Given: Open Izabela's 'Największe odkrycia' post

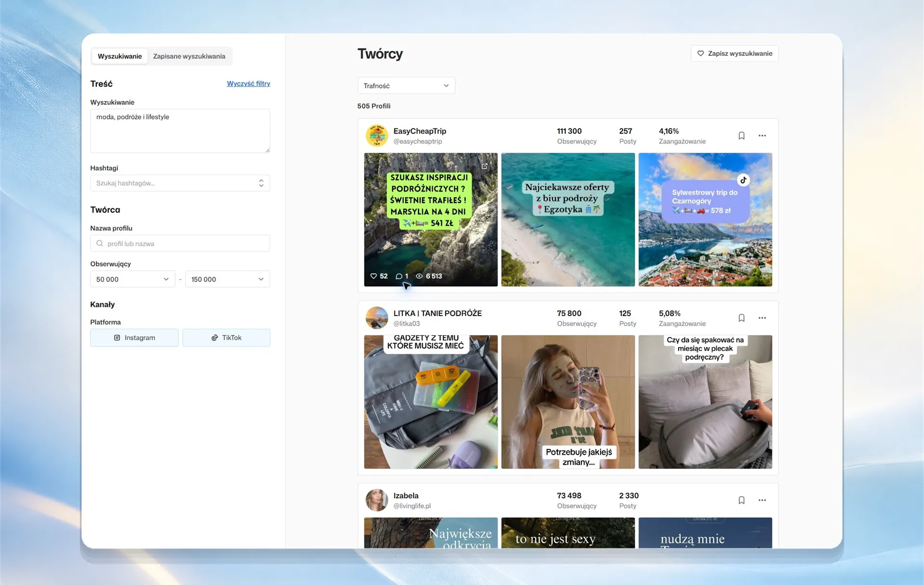Looking at the screenshot, I should coord(431,533).
